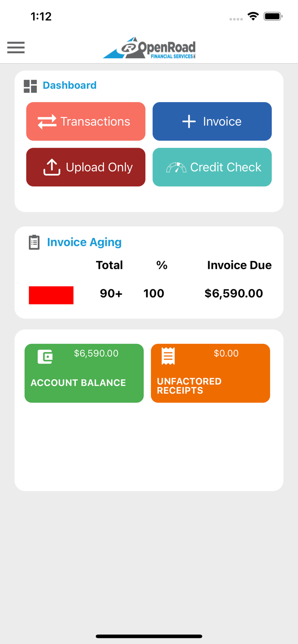The image size is (298, 644).
Task: Click the plus icon on Invoice button
Action: [x=189, y=121]
